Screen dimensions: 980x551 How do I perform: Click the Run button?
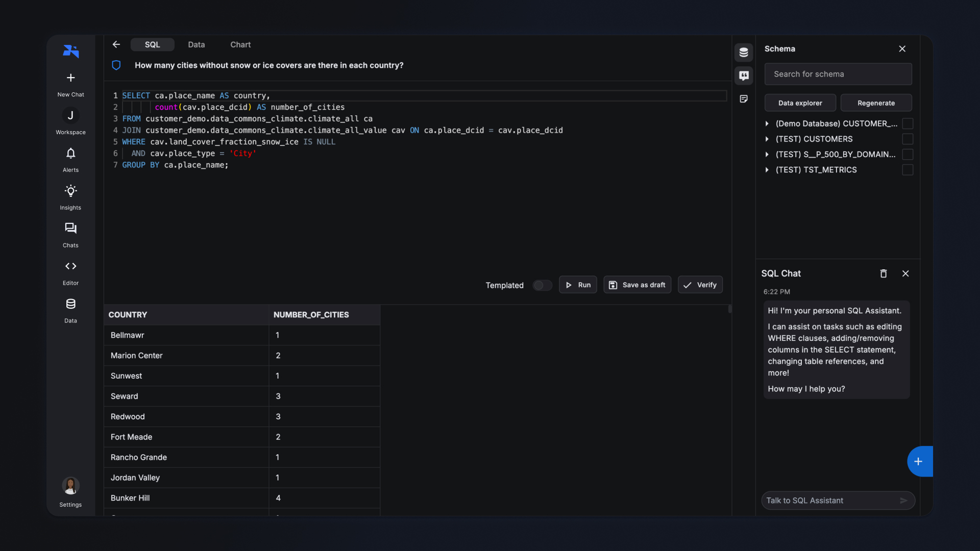tap(578, 285)
